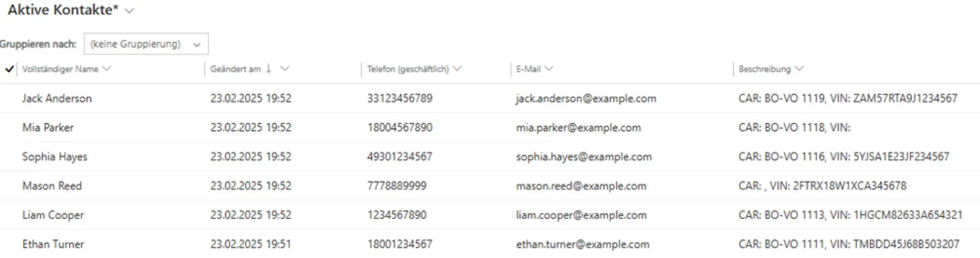Open Beschreibung column chevron menu
980x258 pixels.
(799, 69)
